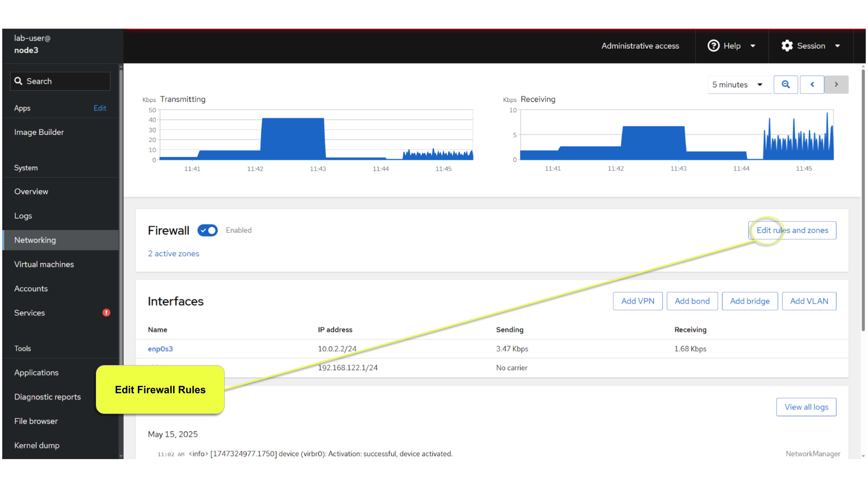This screenshot has width=868, height=488.
Task: Click the previous time range arrow
Action: point(812,84)
